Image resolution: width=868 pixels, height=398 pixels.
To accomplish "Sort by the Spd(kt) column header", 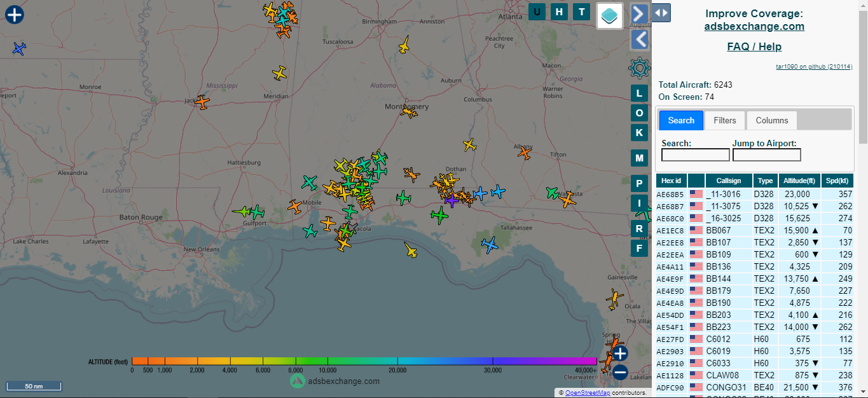I will pyautogui.click(x=837, y=181).
